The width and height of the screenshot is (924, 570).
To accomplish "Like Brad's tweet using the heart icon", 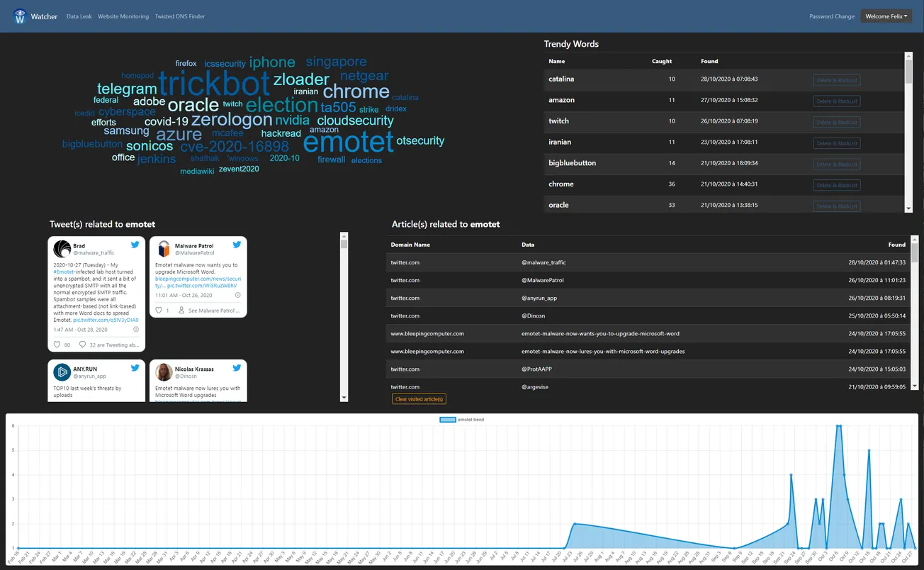I will pyautogui.click(x=57, y=345).
